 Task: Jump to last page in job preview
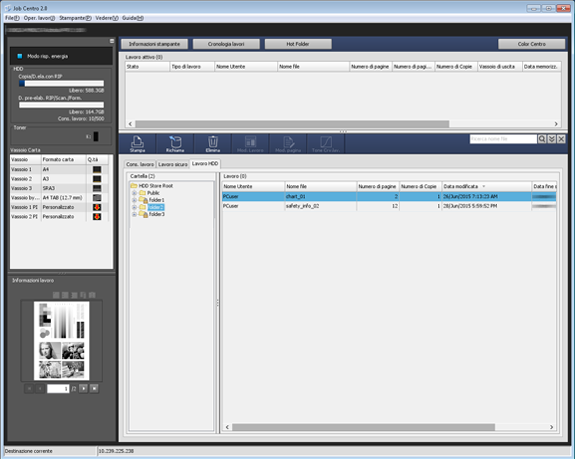94,388
